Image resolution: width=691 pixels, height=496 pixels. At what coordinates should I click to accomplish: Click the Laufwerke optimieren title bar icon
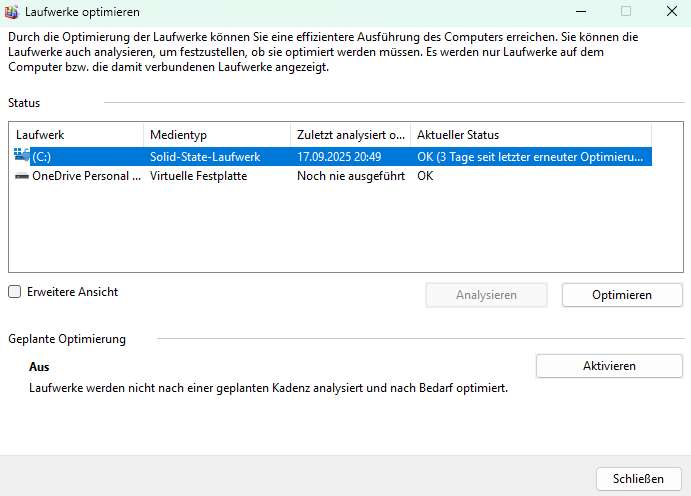[13, 12]
